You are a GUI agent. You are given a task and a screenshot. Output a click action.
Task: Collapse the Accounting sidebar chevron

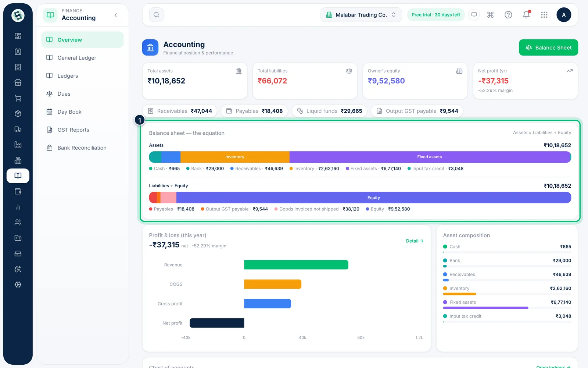tap(116, 15)
